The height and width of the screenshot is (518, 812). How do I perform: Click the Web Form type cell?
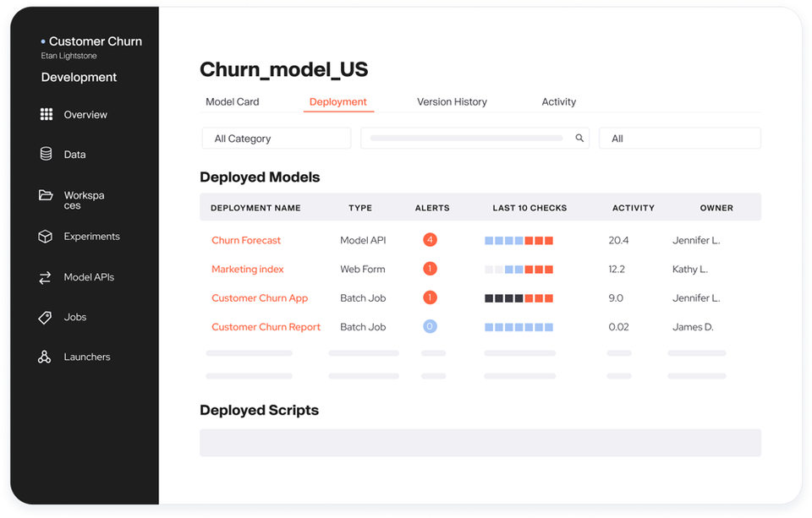coord(363,269)
